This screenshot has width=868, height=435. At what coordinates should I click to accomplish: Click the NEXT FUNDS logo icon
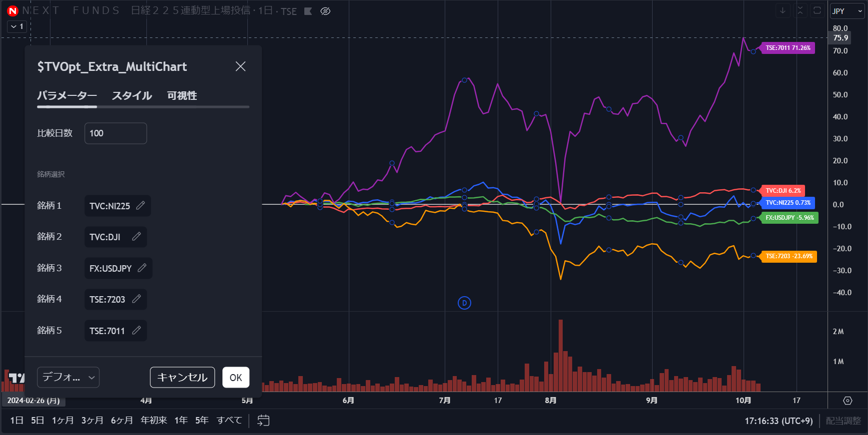[x=12, y=10]
